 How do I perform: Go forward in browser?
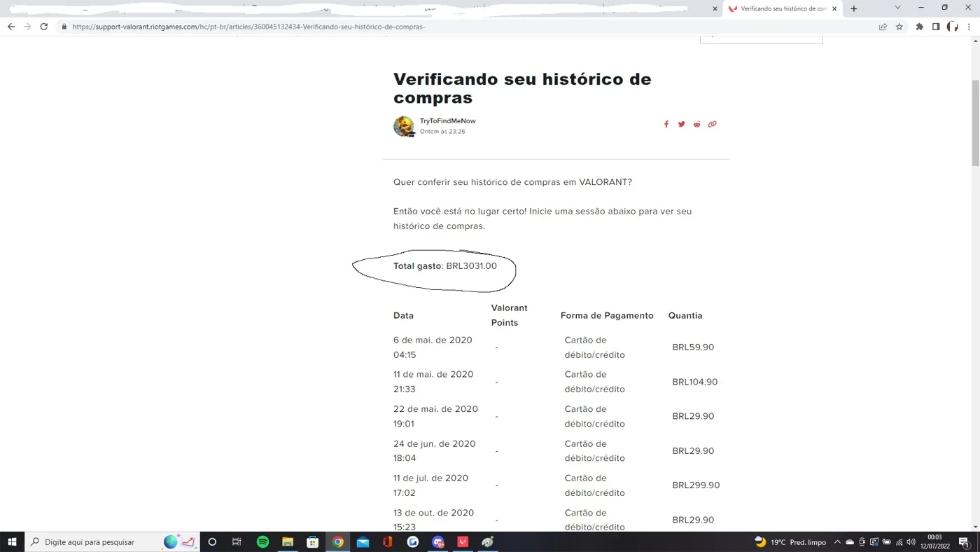(x=27, y=27)
